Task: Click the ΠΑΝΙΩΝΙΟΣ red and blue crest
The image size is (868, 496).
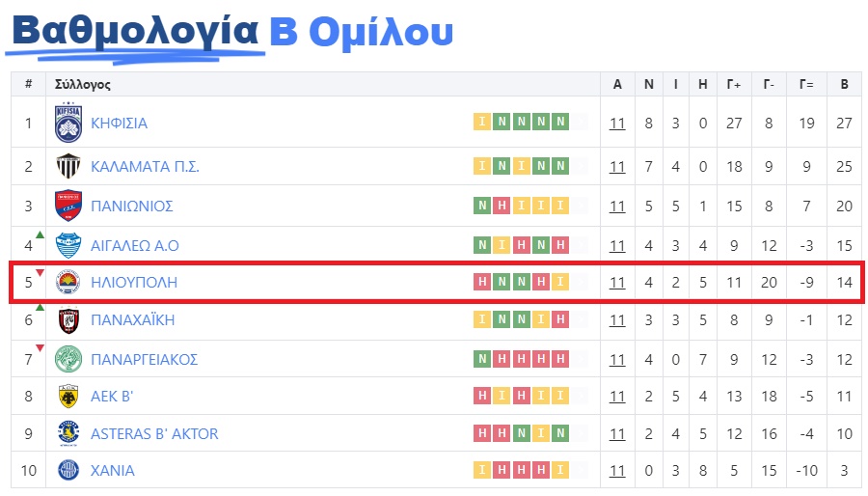Action: pyautogui.click(x=68, y=206)
